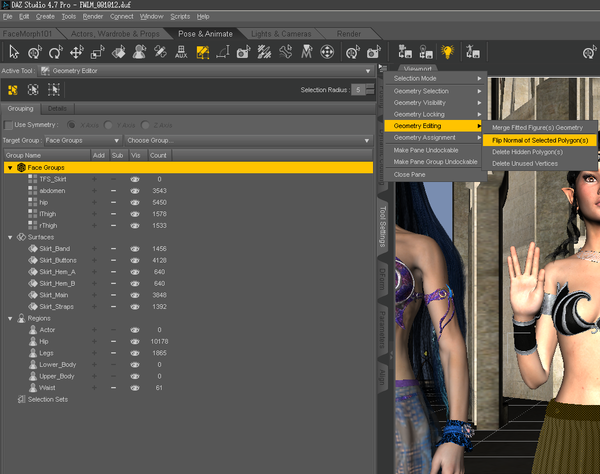This screenshot has height=474, width=600.
Task: Select the Node Weight Map Brush tool
Action: pos(264,52)
